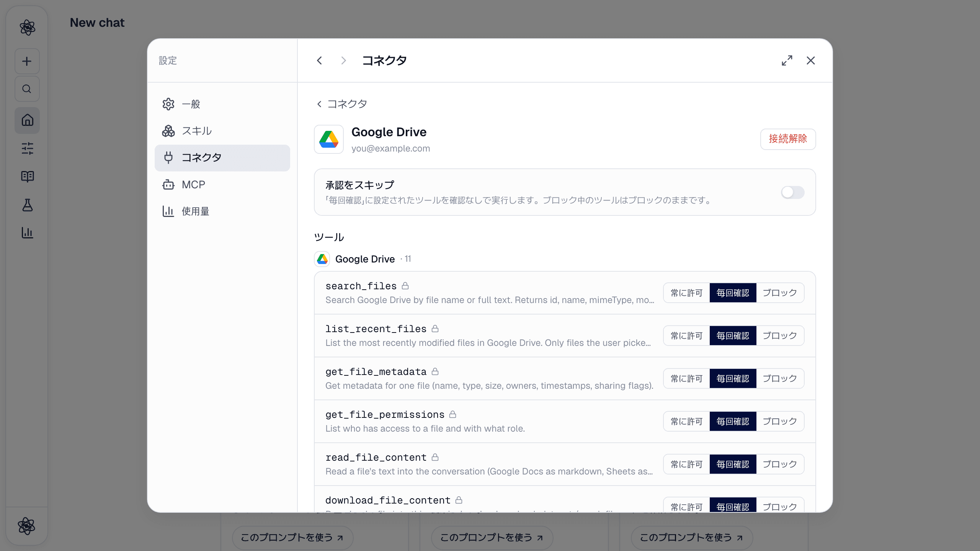
Task: Set get_file_permissions to 常に許可
Action: [687, 421]
